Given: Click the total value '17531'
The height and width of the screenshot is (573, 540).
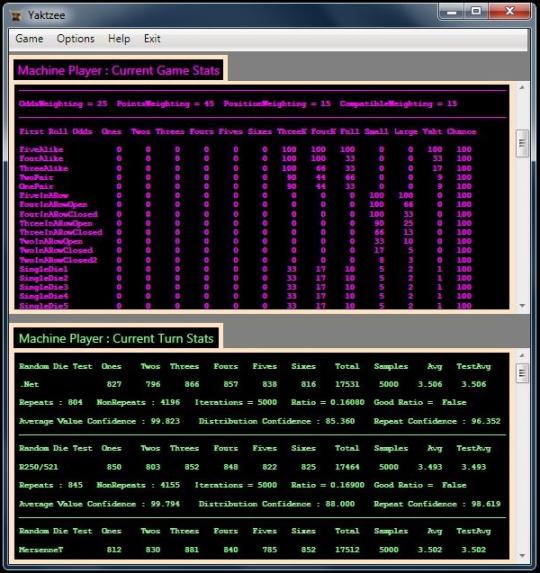Looking at the screenshot, I should pos(347,384).
